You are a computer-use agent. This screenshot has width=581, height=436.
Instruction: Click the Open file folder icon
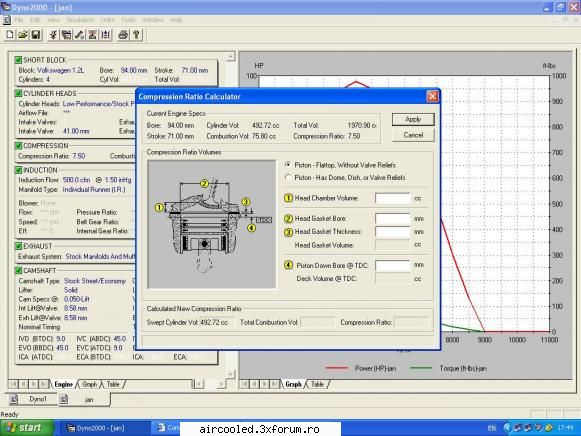click(23, 35)
